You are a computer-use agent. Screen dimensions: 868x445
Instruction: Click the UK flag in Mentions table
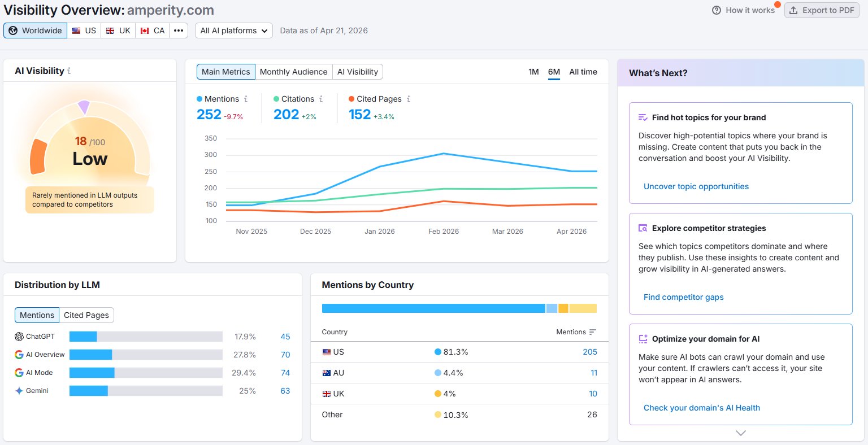click(x=326, y=394)
